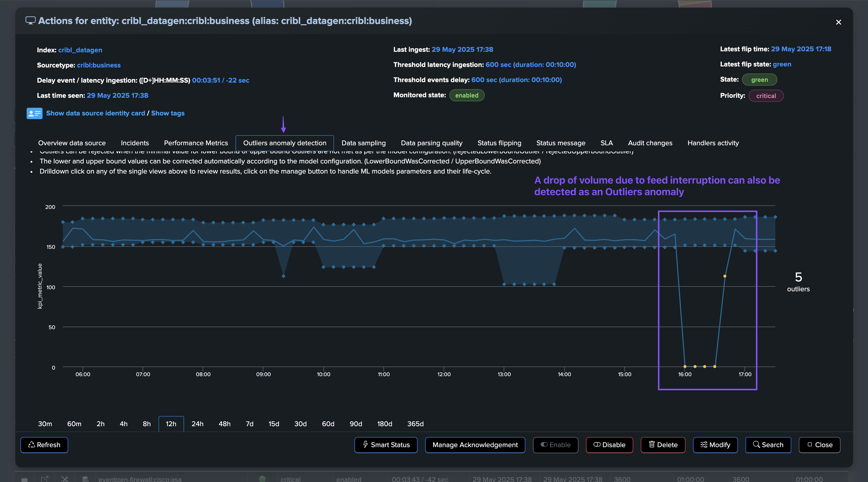Click the 5 outliers single value
The height and width of the screenshot is (482, 868).
click(x=798, y=281)
